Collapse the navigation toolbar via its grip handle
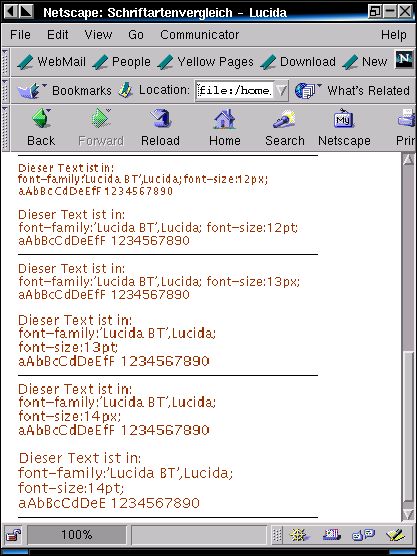Image resolution: width=417 pixels, height=556 pixels. tap(5, 128)
